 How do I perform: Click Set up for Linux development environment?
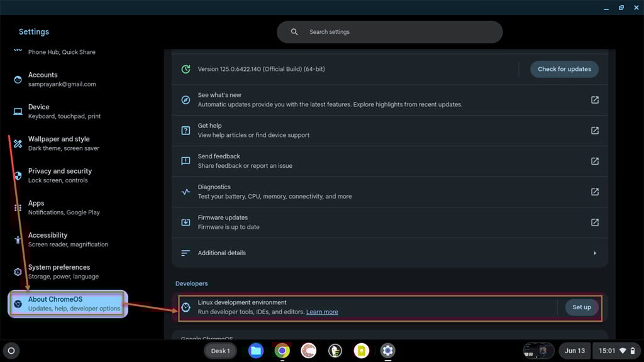(582, 307)
